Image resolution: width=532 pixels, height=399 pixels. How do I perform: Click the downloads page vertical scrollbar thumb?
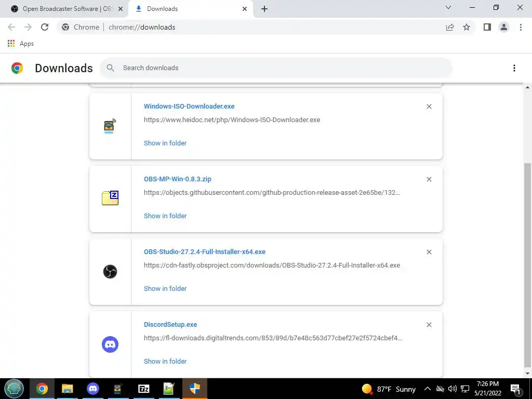(528, 265)
